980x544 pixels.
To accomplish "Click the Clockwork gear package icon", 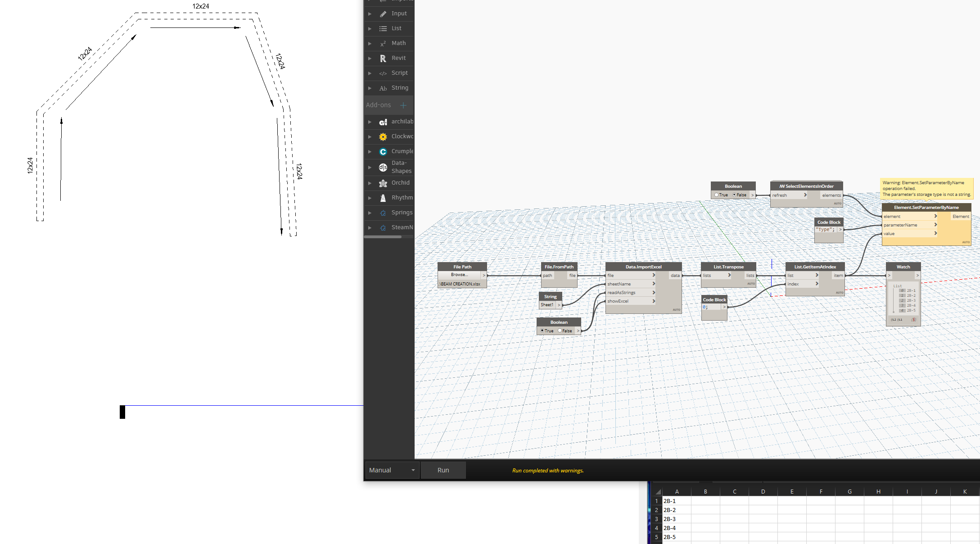I will 383,137.
